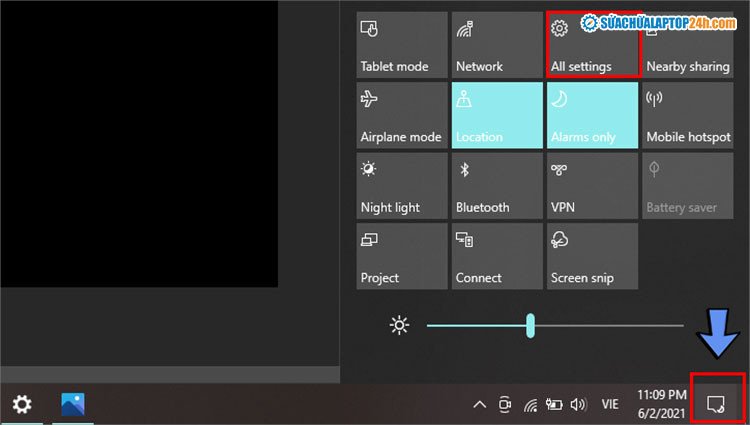Click the sun brightness icon

399,325
